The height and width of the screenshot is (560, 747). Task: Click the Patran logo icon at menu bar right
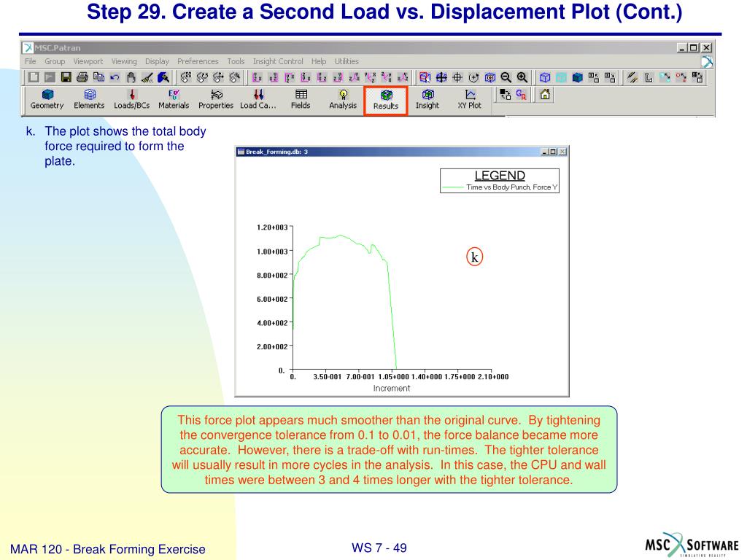707,61
